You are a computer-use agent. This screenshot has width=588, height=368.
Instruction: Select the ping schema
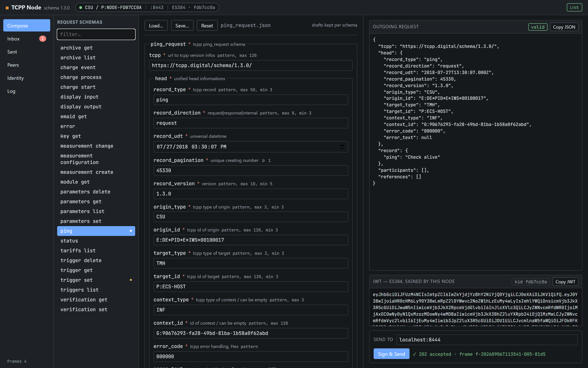[x=96, y=231]
